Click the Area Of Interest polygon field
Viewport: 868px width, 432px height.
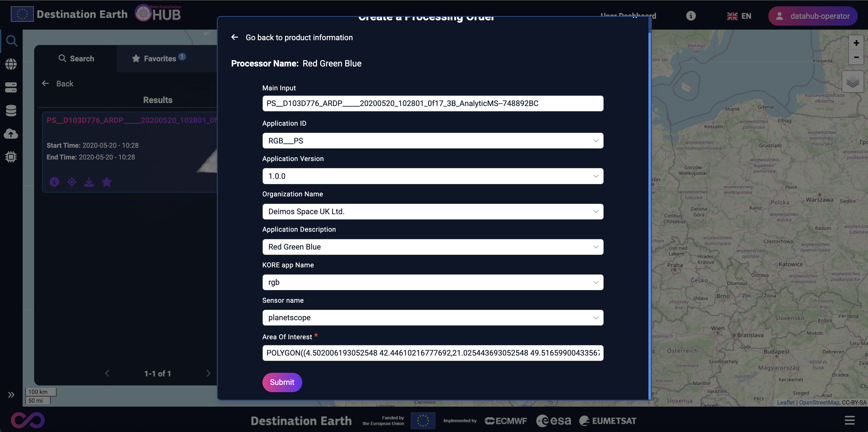(433, 353)
